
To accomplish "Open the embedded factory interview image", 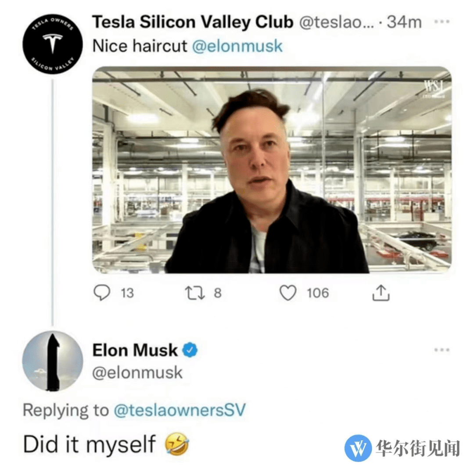I will click(272, 170).
